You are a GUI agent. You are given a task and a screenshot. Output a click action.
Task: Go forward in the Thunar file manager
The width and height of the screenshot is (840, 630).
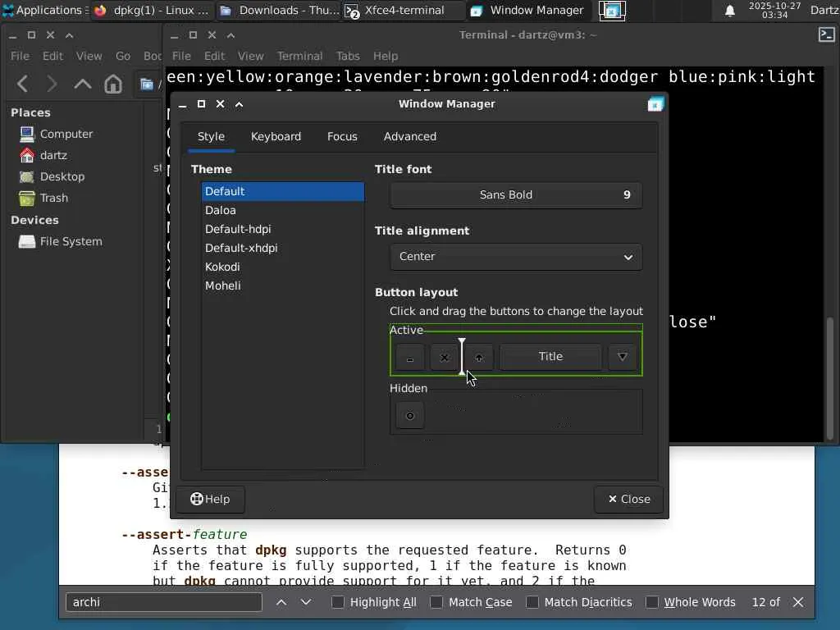(x=52, y=84)
